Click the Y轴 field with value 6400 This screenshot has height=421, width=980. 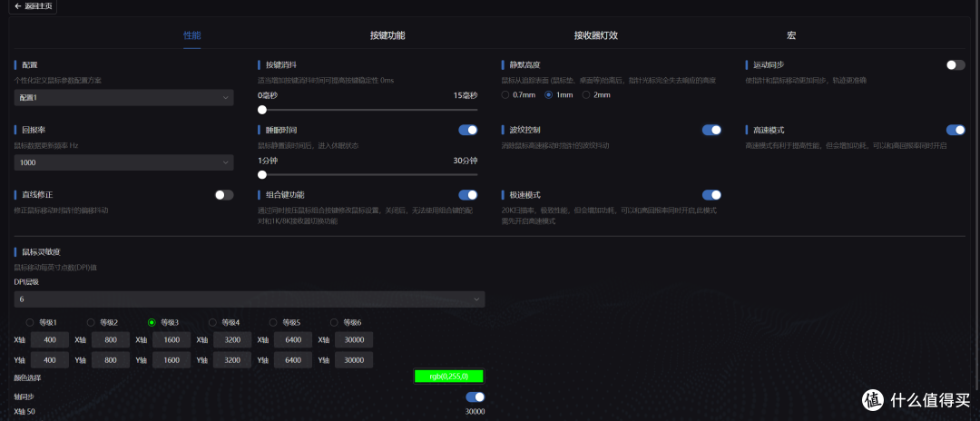[x=293, y=360]
